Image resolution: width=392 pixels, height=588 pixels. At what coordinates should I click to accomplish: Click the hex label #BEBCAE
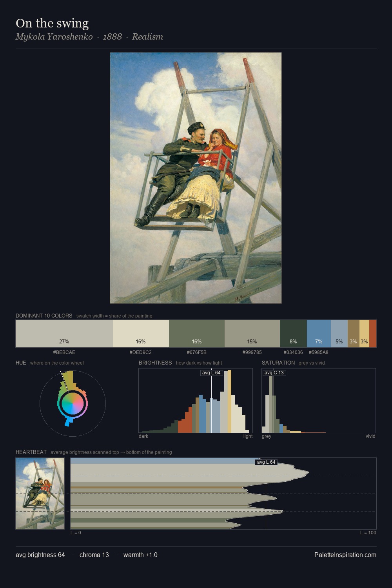pos(64,352)
